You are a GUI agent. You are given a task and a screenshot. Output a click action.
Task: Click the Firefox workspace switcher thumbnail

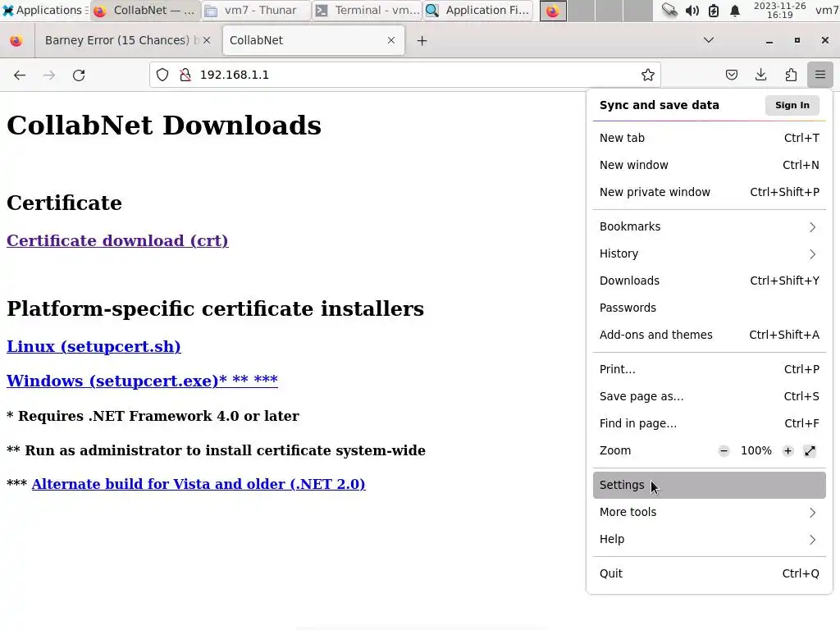(x=553, y=11)
